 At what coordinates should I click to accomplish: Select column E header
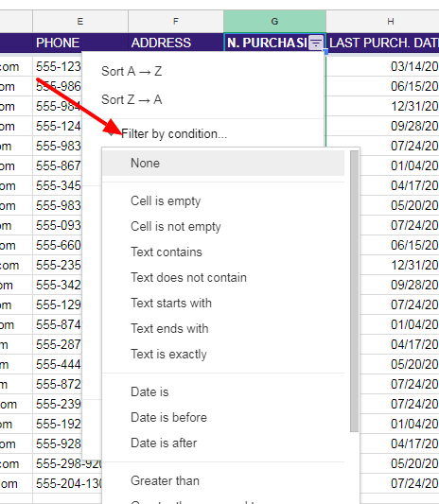(80, 22)
